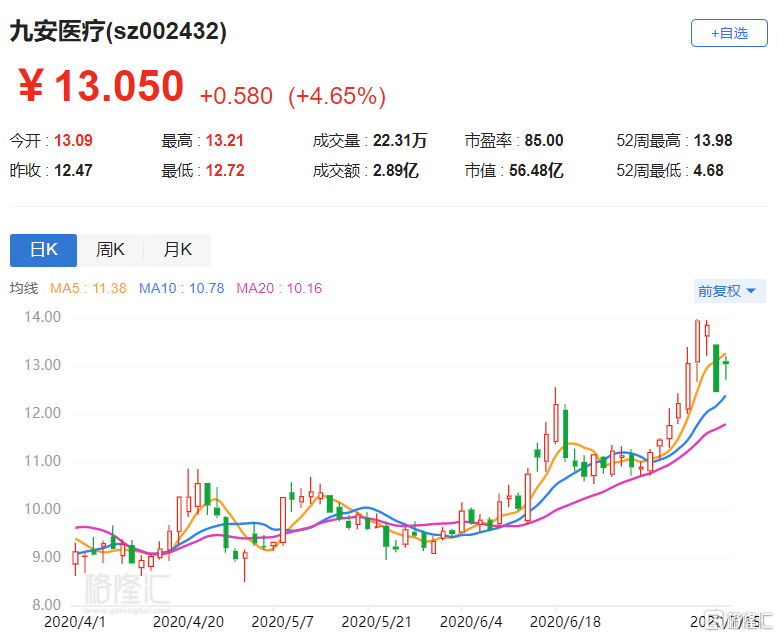Viewport: 779px width, 637px height.
Task: Click the current price ¥13.050
Action: [101, 85]
